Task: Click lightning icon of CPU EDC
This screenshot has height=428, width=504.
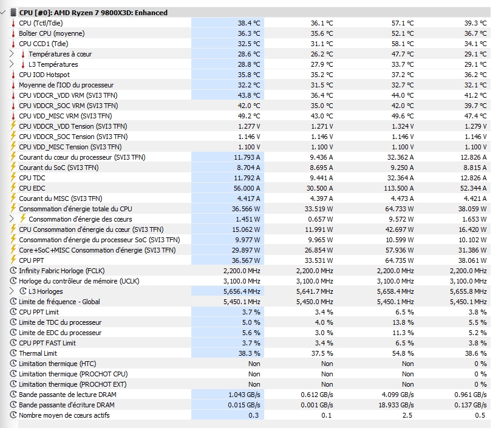Action: click(x=13, y=188)
